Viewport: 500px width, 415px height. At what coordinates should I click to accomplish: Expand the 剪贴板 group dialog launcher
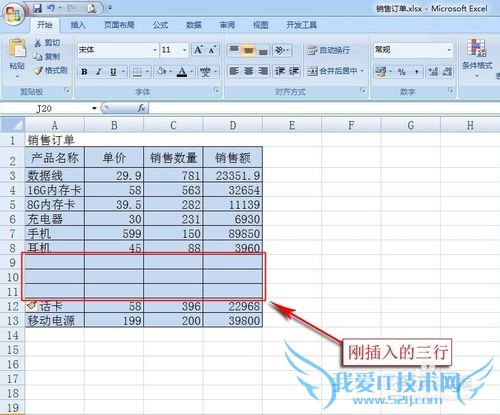coord(67,91)
